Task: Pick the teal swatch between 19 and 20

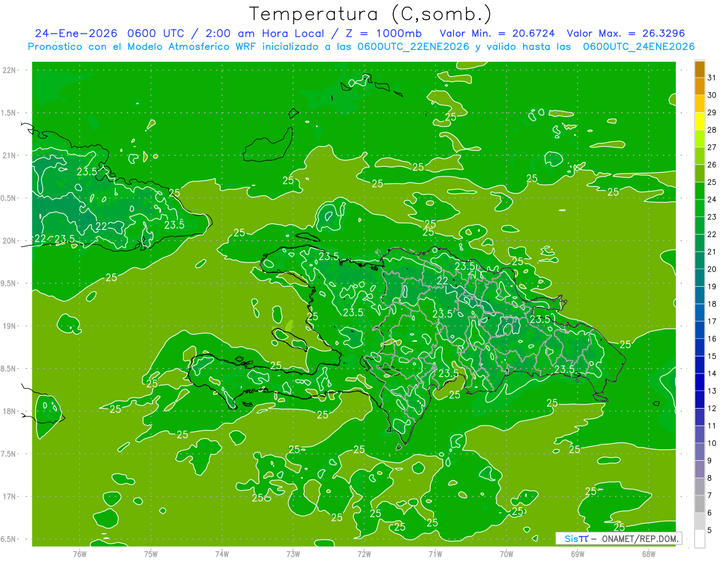Action: point(700,278)
